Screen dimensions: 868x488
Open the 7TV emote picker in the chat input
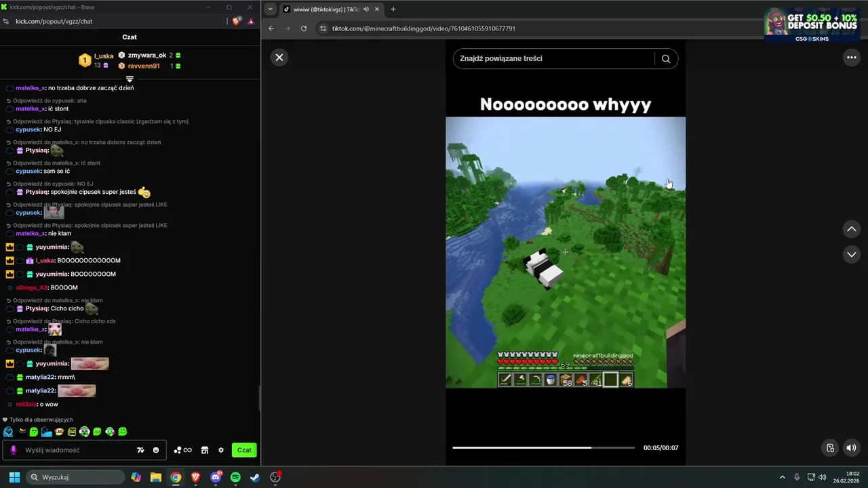click(x=140, y=450)
